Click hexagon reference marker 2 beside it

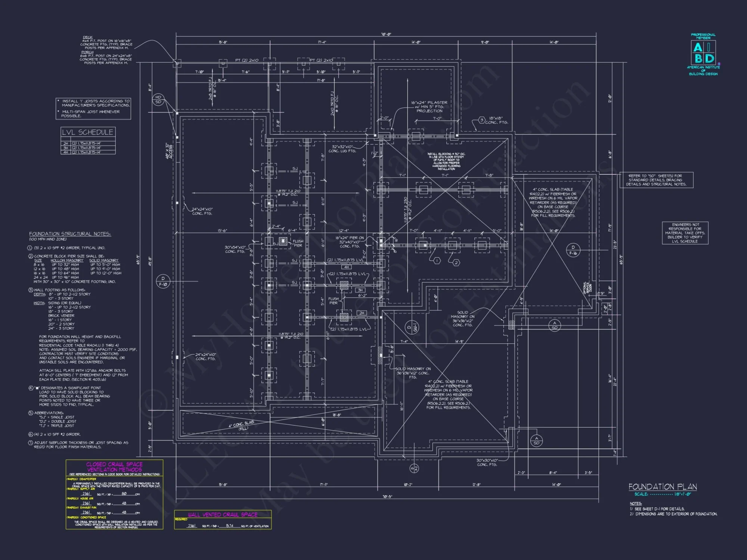456,262
